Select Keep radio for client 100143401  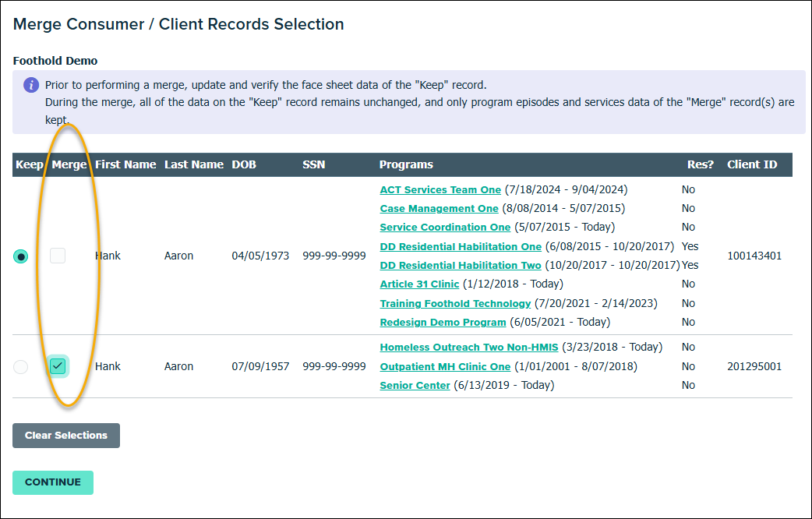point(21,256)
